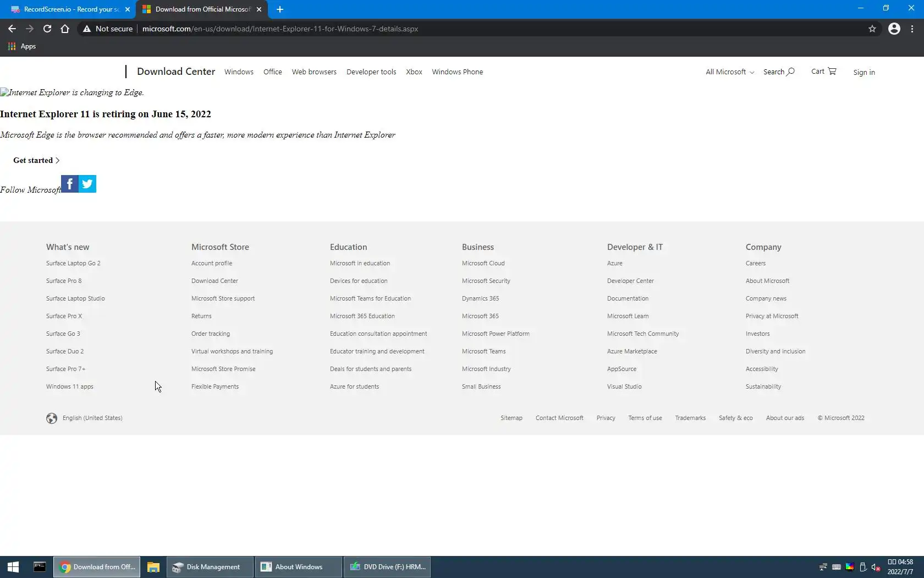Image resolution: width=924 pixels, height=578 pixels.
Task: Open the Visual Studio link
Action: tap(624, 386)
